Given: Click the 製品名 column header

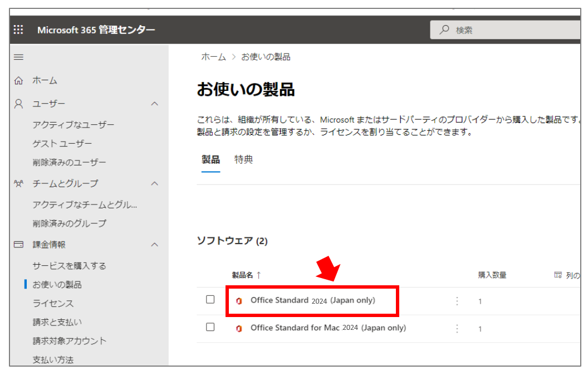Looking at the screenshot, I should tap(242, 275).
